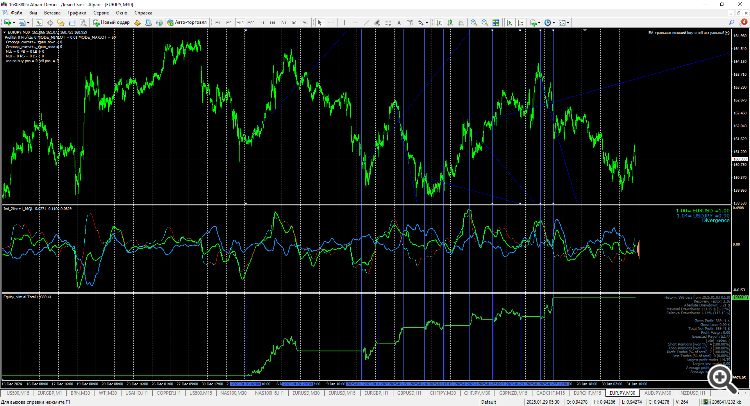
Task: Switch chart to Bar Chart mode
Action: (439, 22)
